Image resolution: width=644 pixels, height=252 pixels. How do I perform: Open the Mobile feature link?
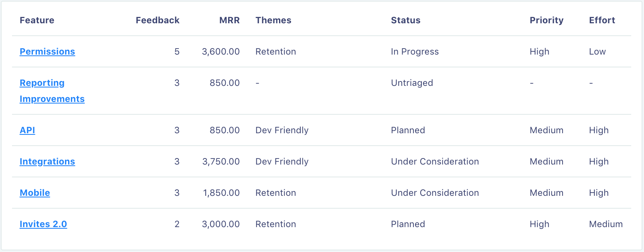coord(35,193)
